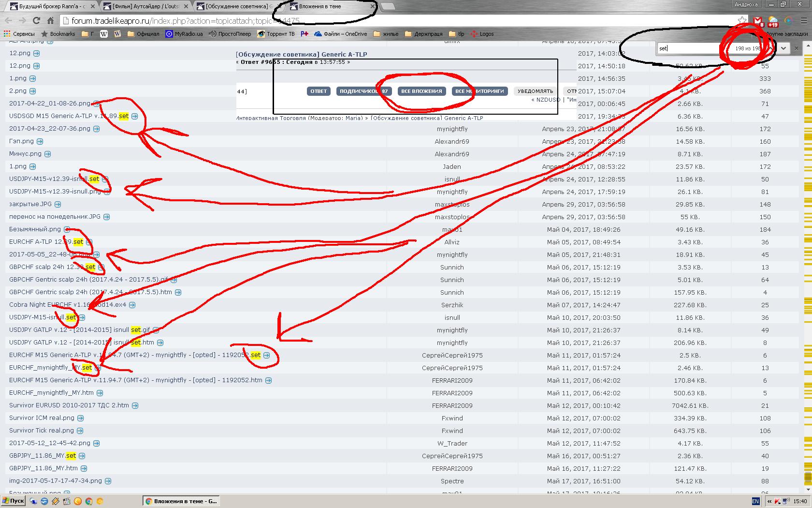Open the Logos bookmark

(482, 34)
